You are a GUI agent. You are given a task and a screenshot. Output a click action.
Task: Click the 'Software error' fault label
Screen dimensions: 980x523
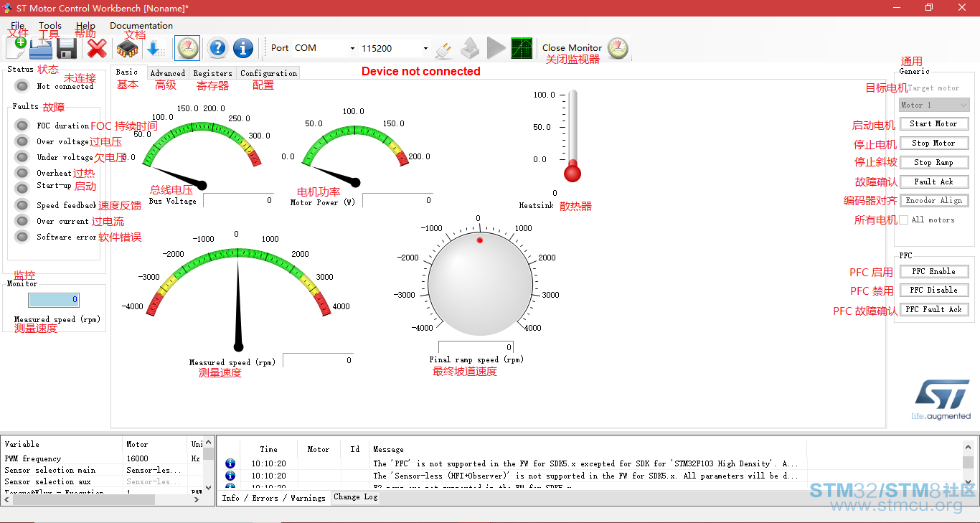coord(66,237)
